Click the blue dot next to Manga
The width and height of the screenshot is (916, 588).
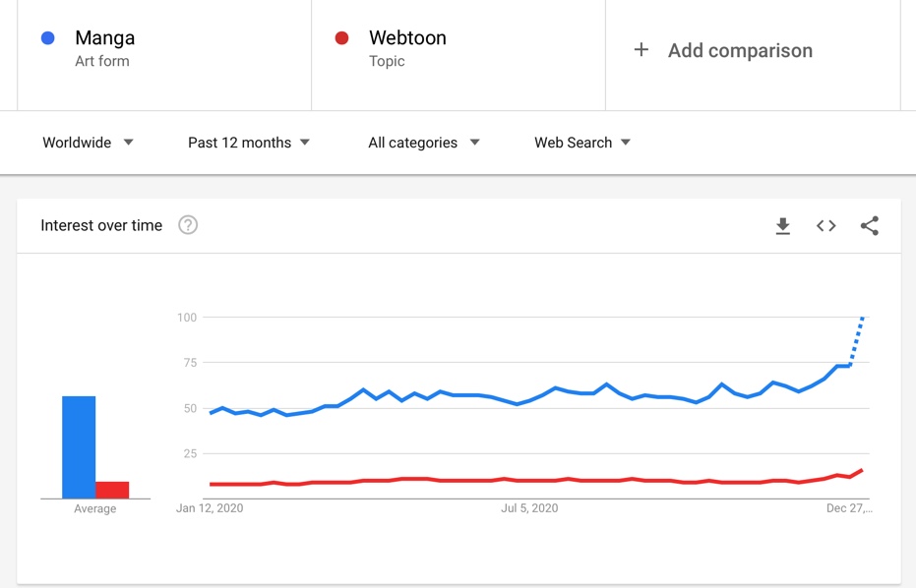coord(48,38)
